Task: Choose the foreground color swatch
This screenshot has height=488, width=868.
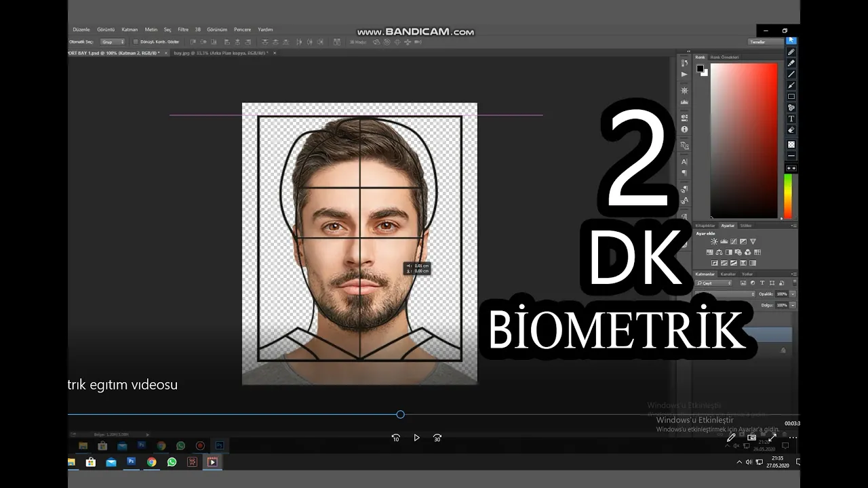Action: pos(700,68)
